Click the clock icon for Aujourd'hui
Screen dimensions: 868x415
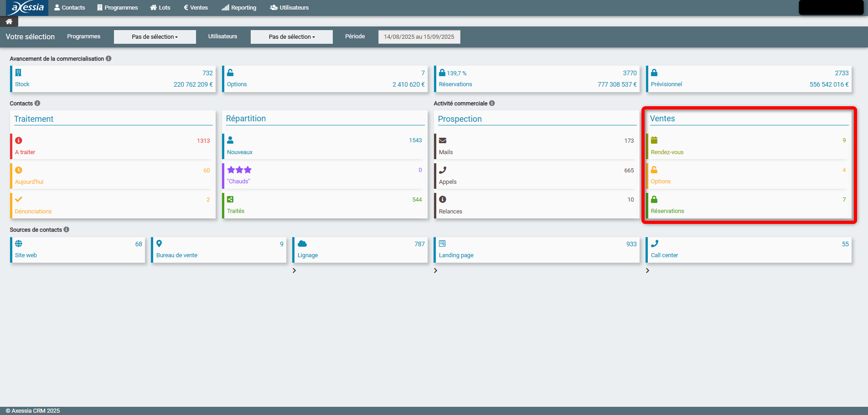19,170
